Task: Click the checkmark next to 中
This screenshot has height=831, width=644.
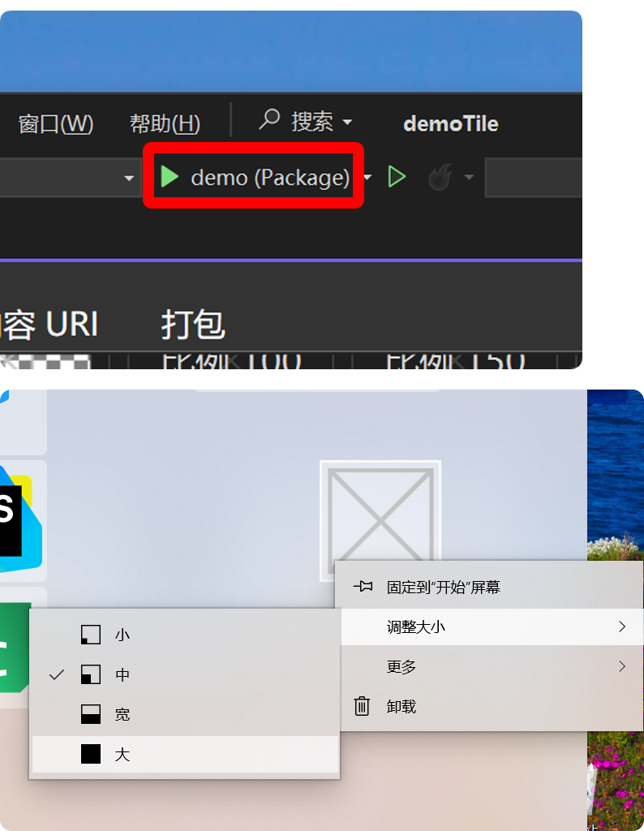Action: (57, 674)
